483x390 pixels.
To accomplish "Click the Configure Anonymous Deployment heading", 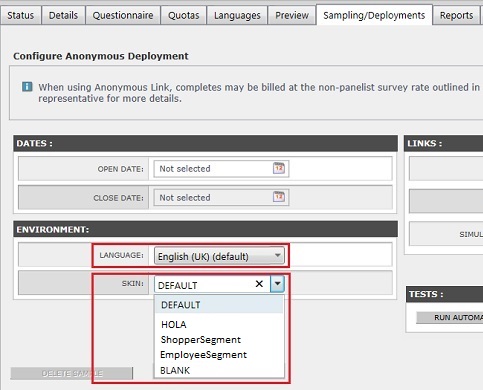I will (x=101, y=56).
